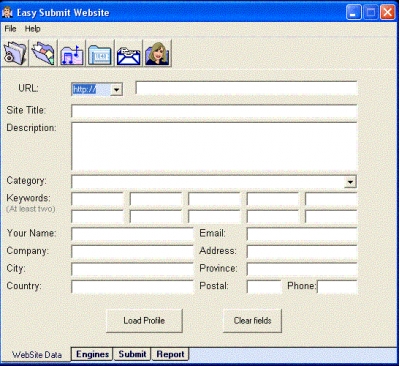The image size is (400, 366).
Task: Click the Load Profile button
Action: [x=144, y=321]
